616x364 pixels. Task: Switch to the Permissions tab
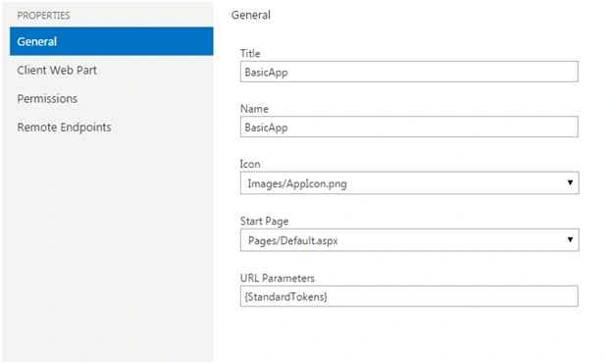pyautogui.click(x=47, y=99)
